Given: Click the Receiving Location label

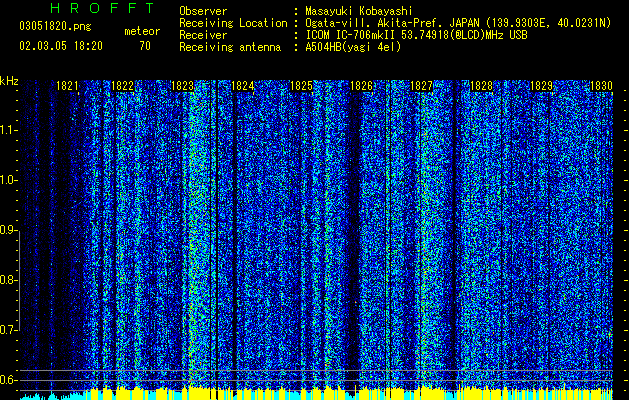Looking at the screenshot, I should (233, 23).
